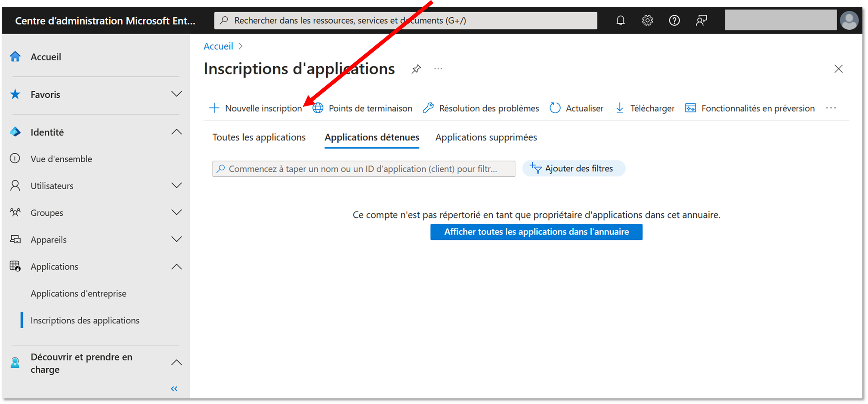The height and width of the screenshot is (404, 868).
Task: Open Vue d'ensemble
Action: 61,159
